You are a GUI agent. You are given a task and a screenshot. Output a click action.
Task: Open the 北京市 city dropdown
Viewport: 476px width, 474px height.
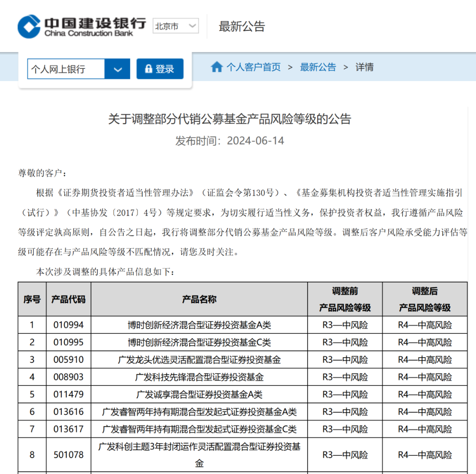click(x=176, y=26)
